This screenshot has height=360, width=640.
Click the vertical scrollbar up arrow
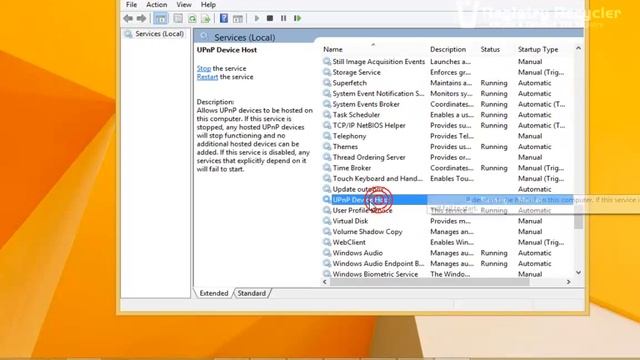(x=578, y=49)
